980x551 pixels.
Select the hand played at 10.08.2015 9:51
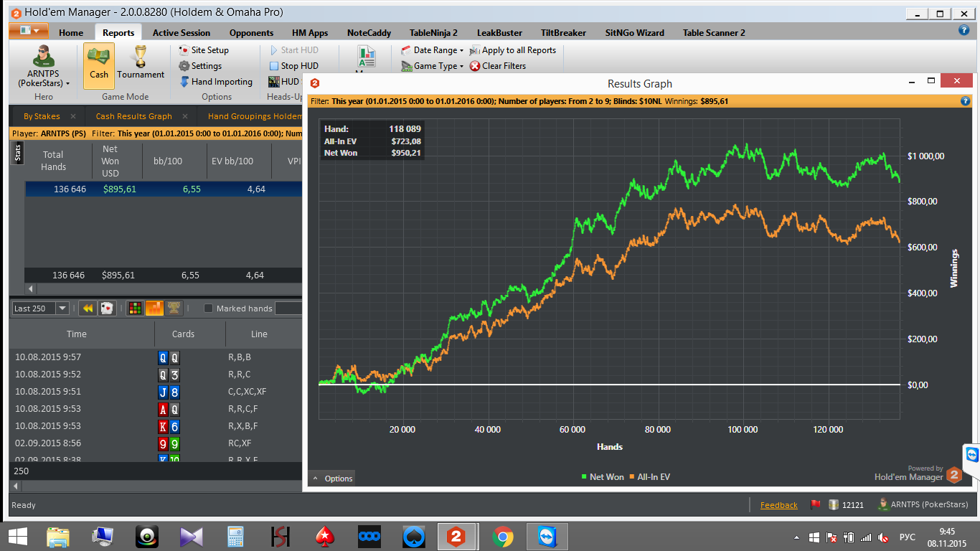click(156, 392)
